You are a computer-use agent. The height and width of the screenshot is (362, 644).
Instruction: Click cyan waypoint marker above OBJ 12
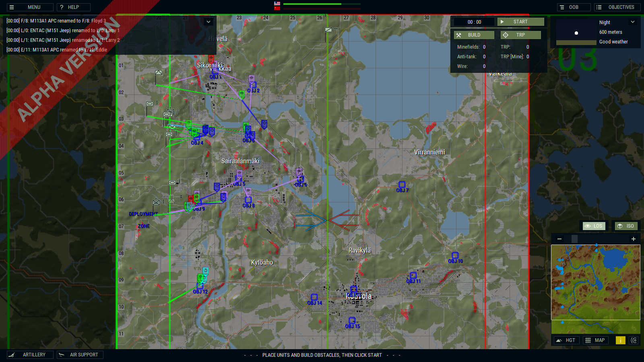(205, 271)
